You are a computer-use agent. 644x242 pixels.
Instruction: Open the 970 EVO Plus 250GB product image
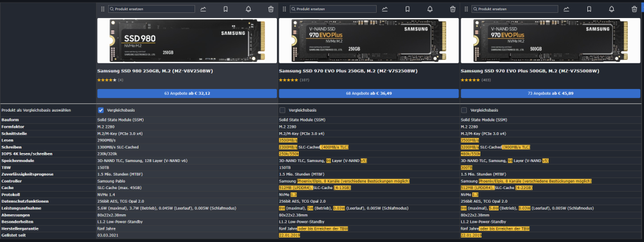coord(368,40)
